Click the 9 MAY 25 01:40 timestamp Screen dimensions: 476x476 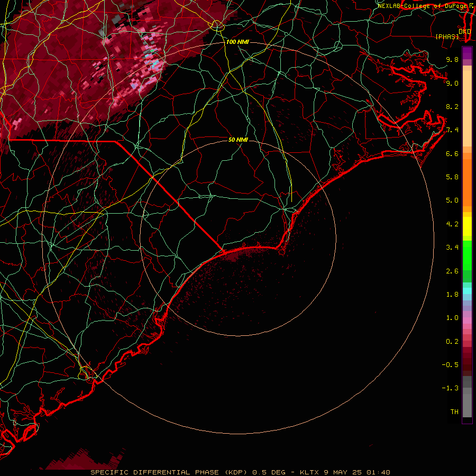pos(356,472)
